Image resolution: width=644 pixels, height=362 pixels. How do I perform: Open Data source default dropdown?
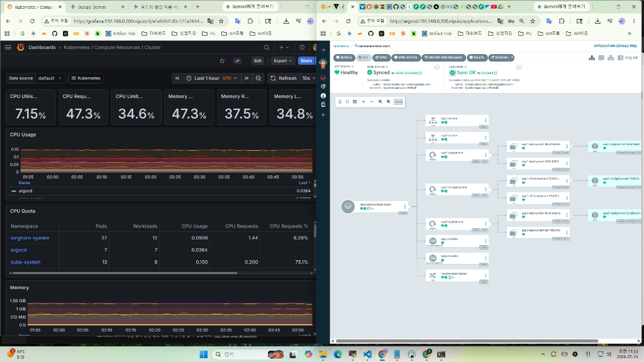(x=49, y=78)
